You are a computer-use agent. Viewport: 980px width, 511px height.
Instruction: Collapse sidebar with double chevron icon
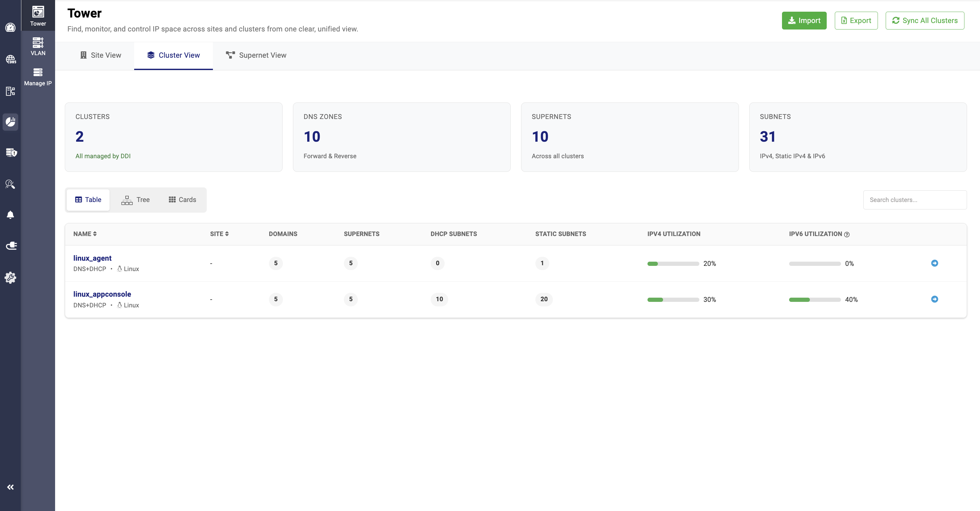point(10,487)
